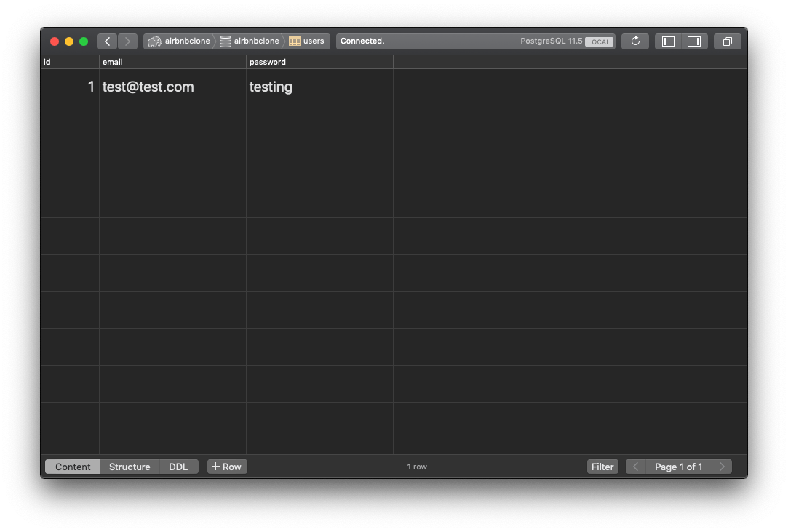Go to the previous page arrow
Image resolution: width=788 pixels, height=532 pixels.
click(635, 467)
